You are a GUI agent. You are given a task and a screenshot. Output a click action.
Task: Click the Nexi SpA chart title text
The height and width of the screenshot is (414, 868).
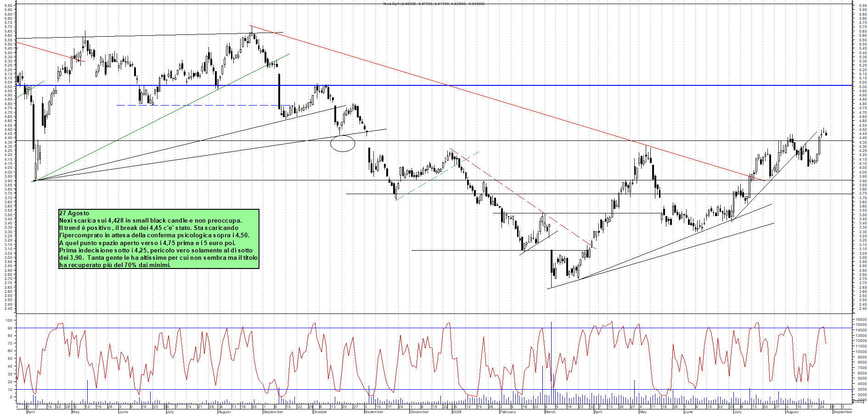point(434,4)
